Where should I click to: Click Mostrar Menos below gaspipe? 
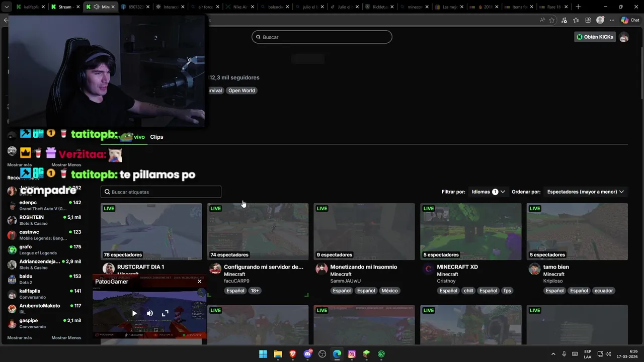point(66,338)
